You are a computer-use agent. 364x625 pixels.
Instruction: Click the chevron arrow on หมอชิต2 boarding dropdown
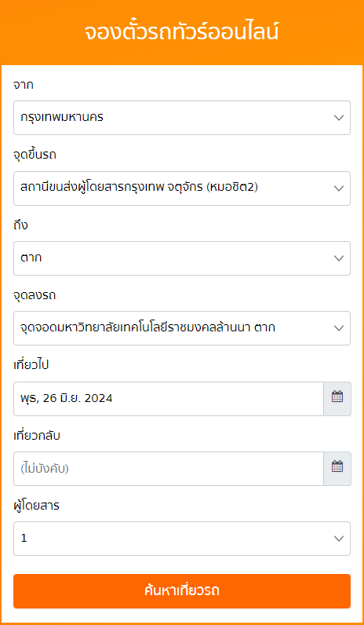click(x=339, y=188)
